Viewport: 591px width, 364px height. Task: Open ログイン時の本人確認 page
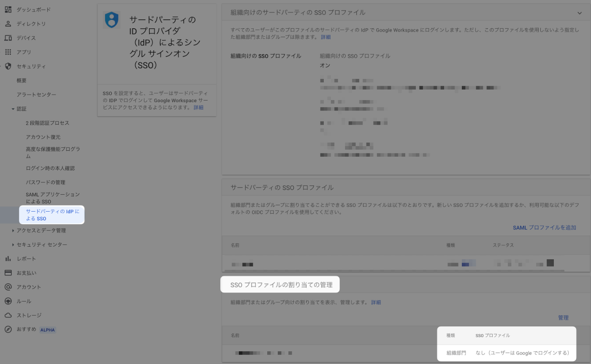click(x=50, y=168)
